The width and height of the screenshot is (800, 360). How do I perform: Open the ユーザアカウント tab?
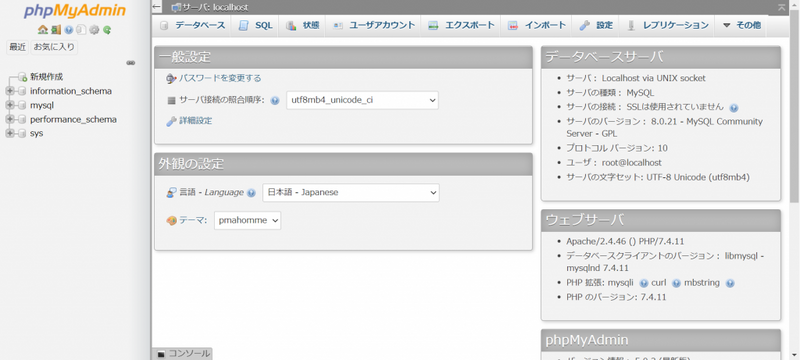(373, 25)
